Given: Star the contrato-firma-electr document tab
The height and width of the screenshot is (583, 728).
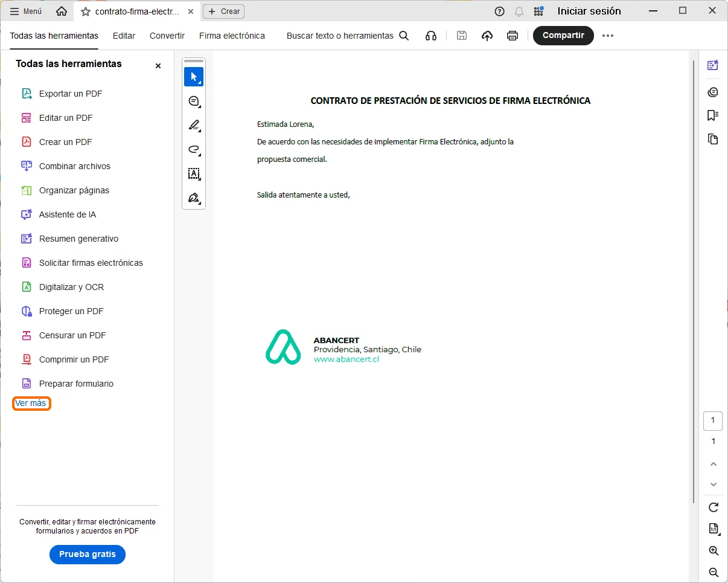Looking at the screenshot, I should pos(85,11).
